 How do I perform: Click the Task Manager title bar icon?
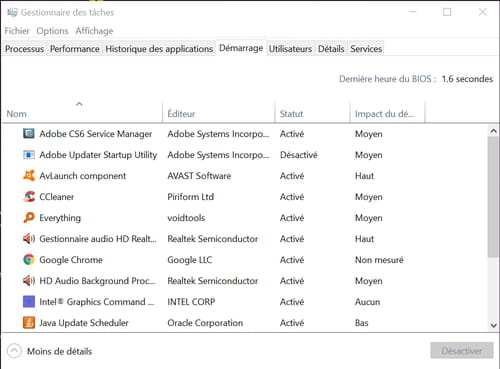click(x=12, y=12)
